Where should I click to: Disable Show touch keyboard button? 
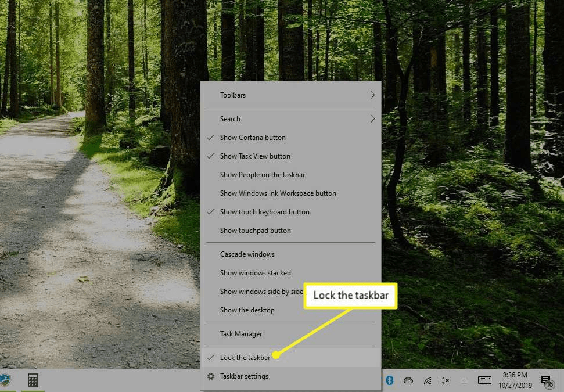264,212
